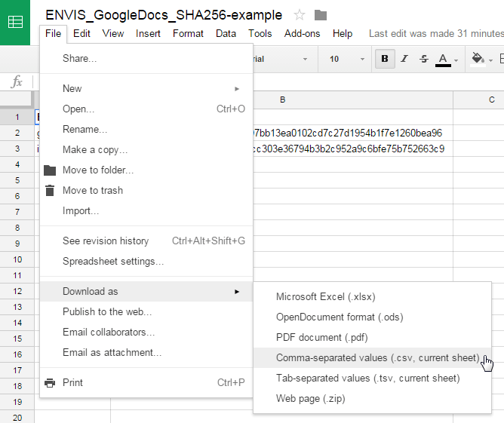This screenshot has width=504, height=423.
Task: Download as Microsoft Excel (.xlsx)
Action: point(372,296)
